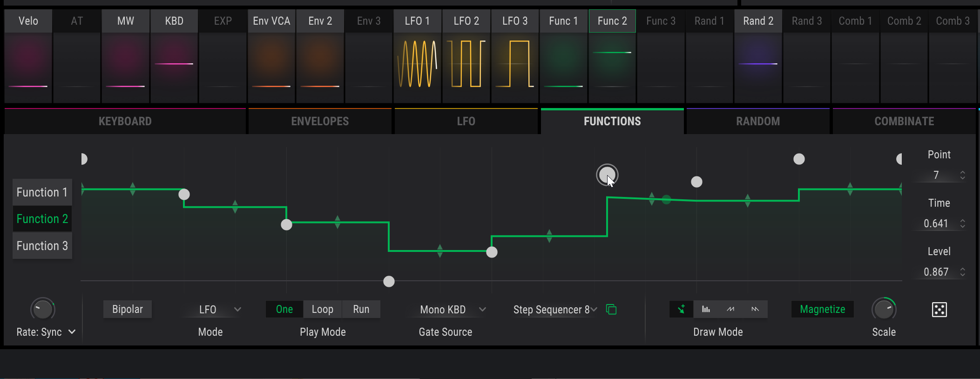Switch to the KEYBOARD tab
980x379 pixels.
[x=125, y=121]
